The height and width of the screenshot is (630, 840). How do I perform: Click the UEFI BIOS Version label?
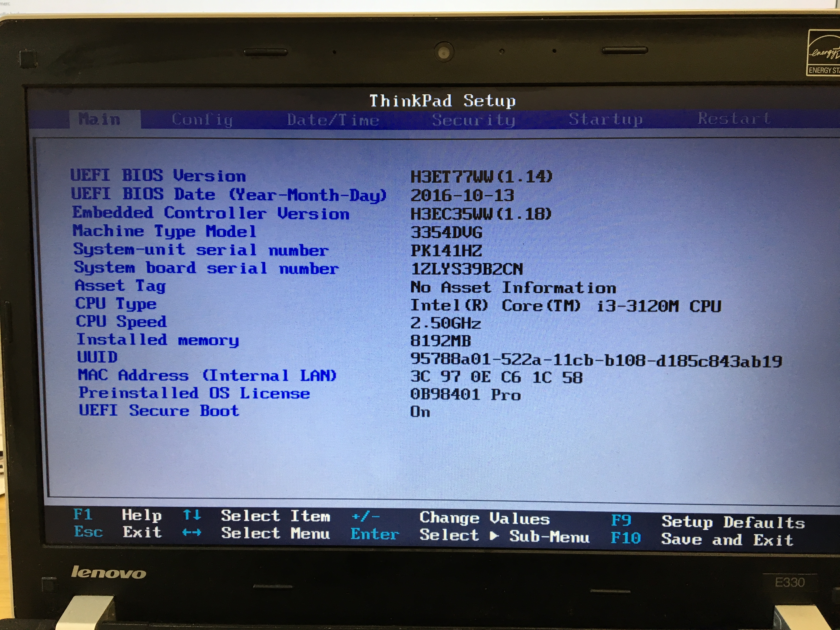pos(158,175)
